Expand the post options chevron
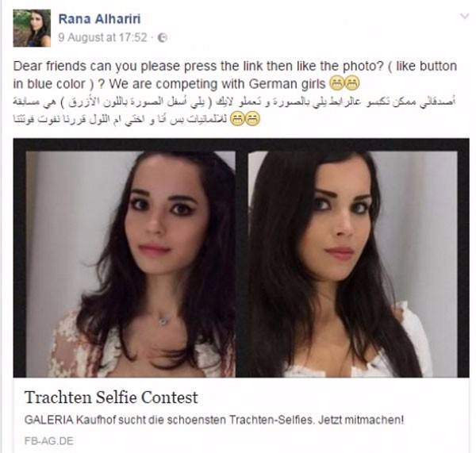The width and height of the screenshot is (476, 453). pos(464,16)
